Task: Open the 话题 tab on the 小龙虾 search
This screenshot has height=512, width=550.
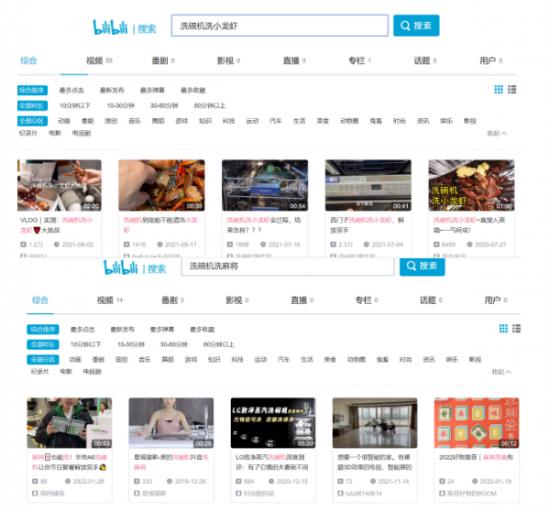Action: coord(425,60)
